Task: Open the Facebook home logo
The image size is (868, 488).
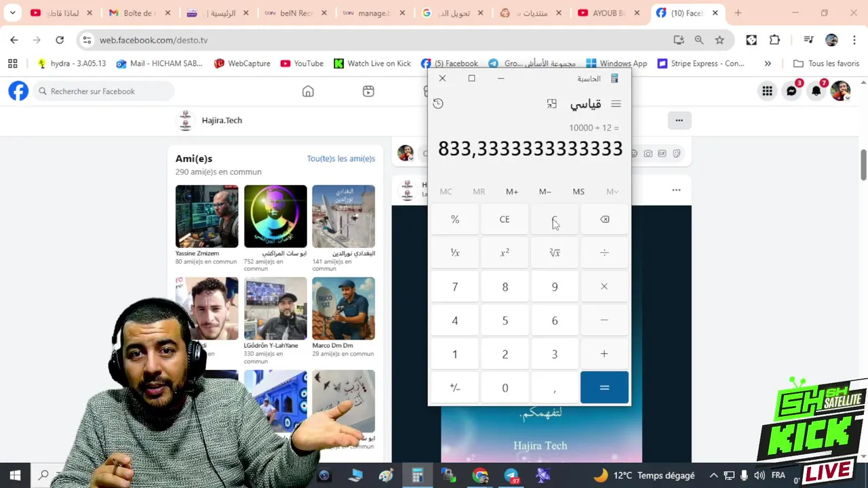Action: pos(18,91)
